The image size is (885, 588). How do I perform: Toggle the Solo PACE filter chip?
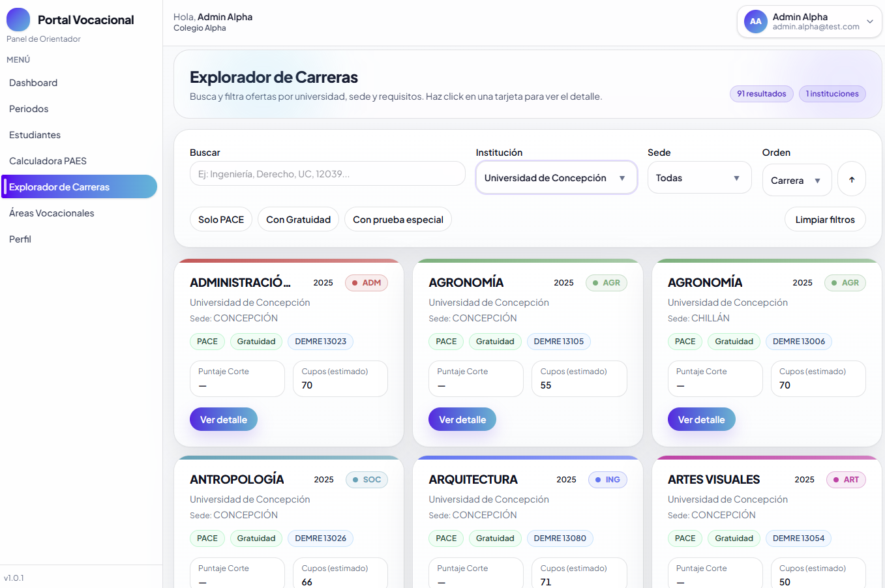pyautogui.click(x=220, y=219)
